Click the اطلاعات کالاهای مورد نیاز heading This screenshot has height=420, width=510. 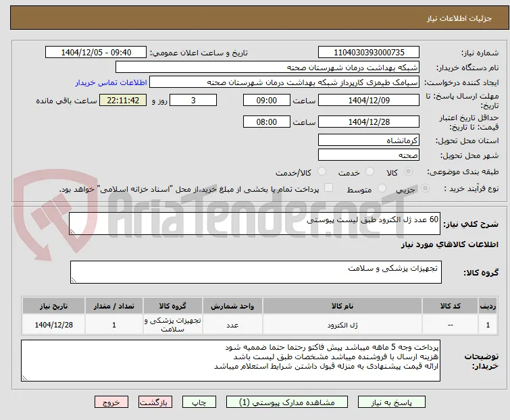tap(449, 244)
